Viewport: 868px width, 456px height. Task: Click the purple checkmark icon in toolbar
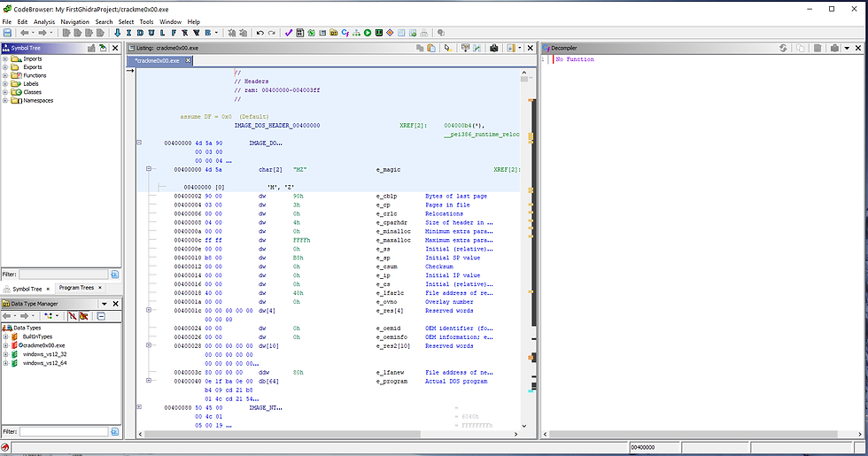point(289,33)
